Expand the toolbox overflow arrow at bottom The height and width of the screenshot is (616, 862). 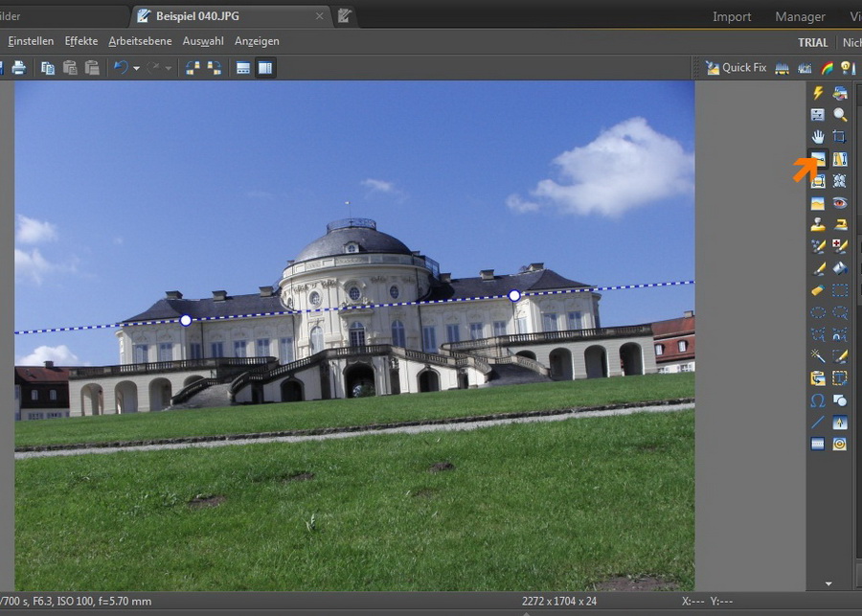(828, 582)
